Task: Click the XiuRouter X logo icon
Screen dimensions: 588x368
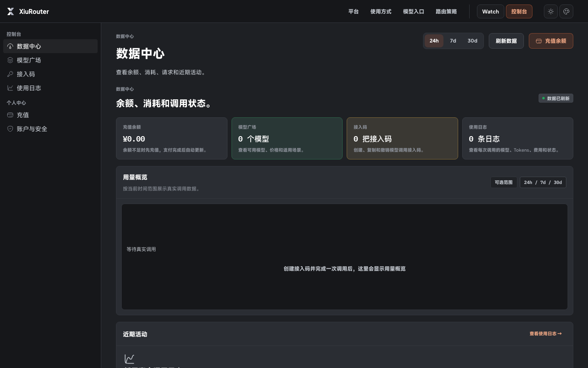Action: [11, 11]
